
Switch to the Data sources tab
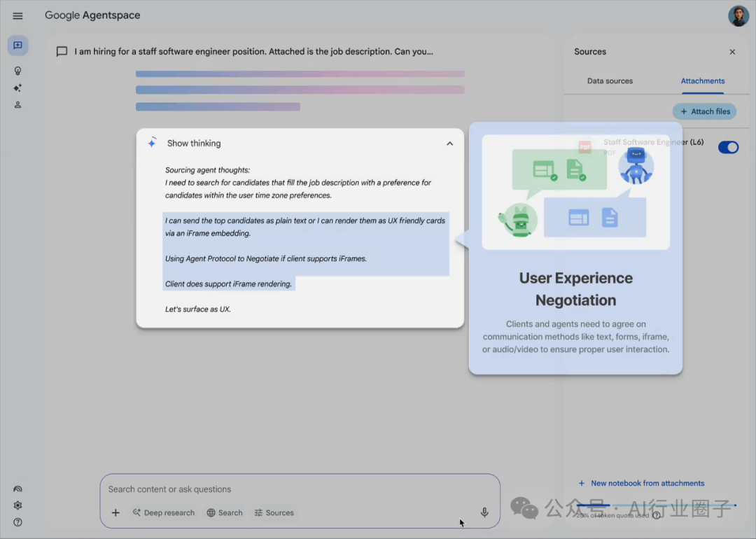click(610, 81)
